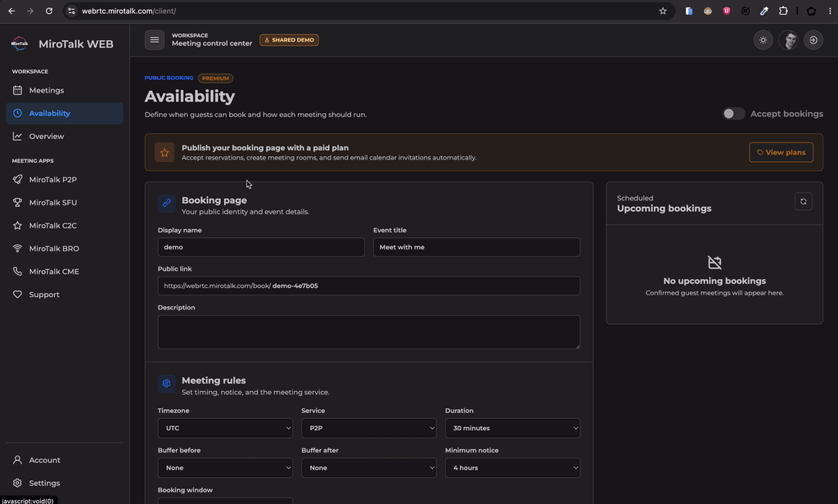Click the SHARED DEMO badge
Image resolution: width=838 pixels, height=504 pixels.
coord(289,40)
